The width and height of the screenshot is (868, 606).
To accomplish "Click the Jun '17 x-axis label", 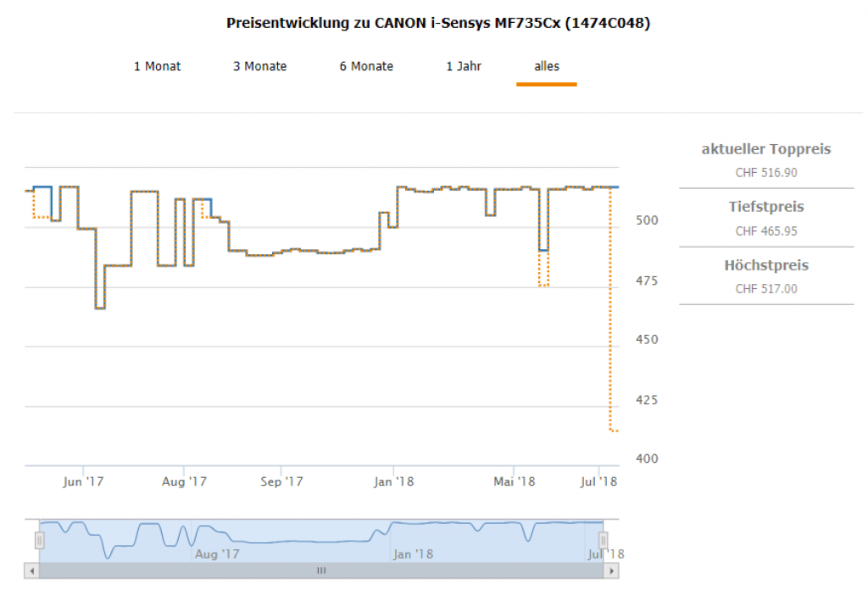I will click(84, 481).
